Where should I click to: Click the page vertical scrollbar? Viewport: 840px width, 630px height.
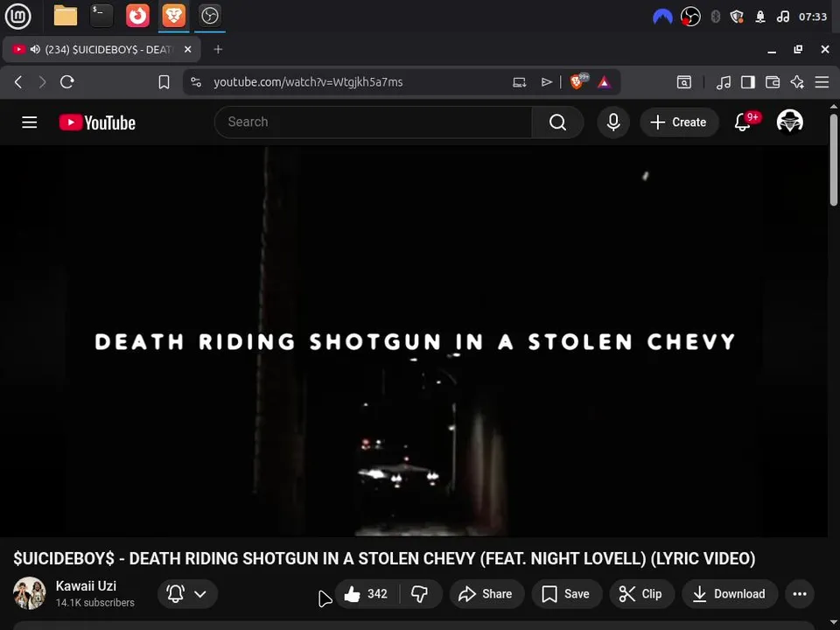click(834, 159)
